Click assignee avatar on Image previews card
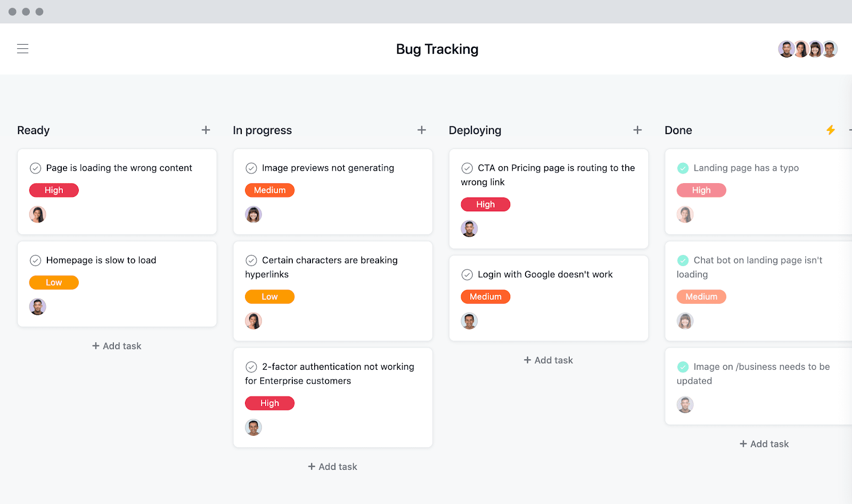852x504 pixels. pos(253,214)
